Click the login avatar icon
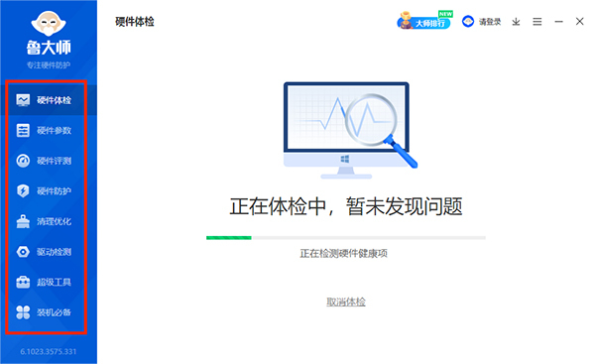 click(468, 21)
